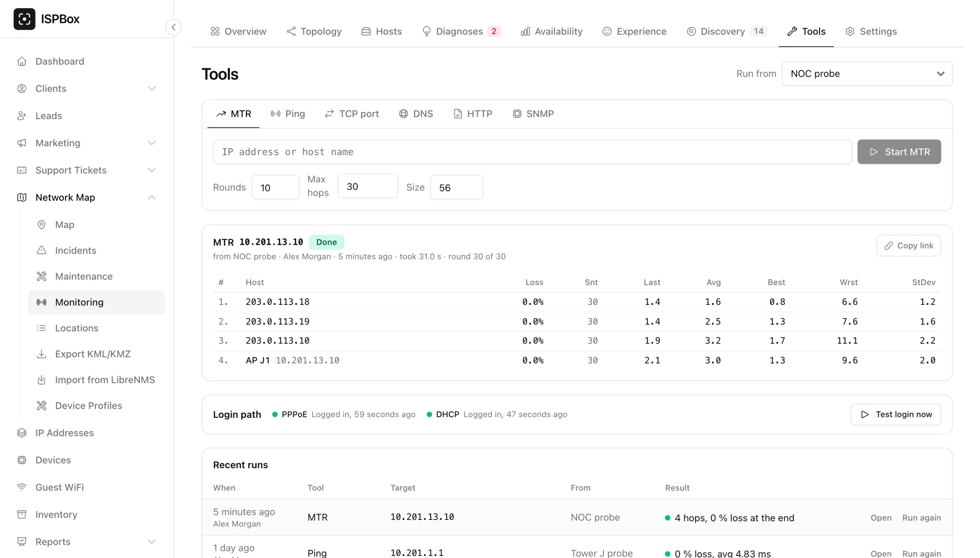The height and width of the screenshot is (558, 980).
Task: Open the Overview tab
Action: point(238,31)
